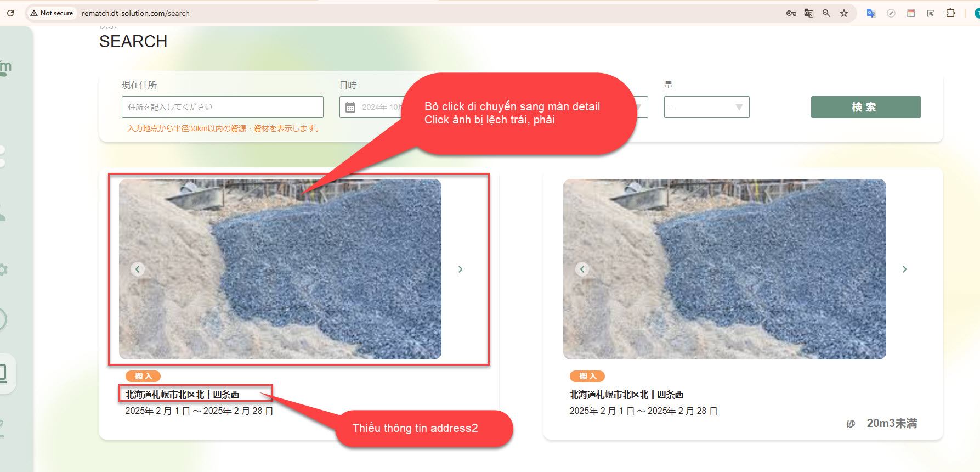This screenshot has width=980, height=472.
Task: Show next image on first listing
Action: (x=461, y=269)
